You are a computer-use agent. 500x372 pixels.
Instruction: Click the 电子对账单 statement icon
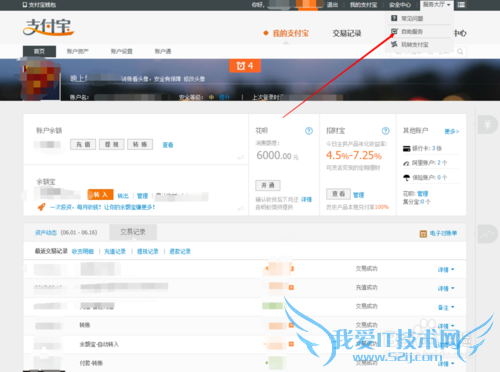[x=423, y=234]
